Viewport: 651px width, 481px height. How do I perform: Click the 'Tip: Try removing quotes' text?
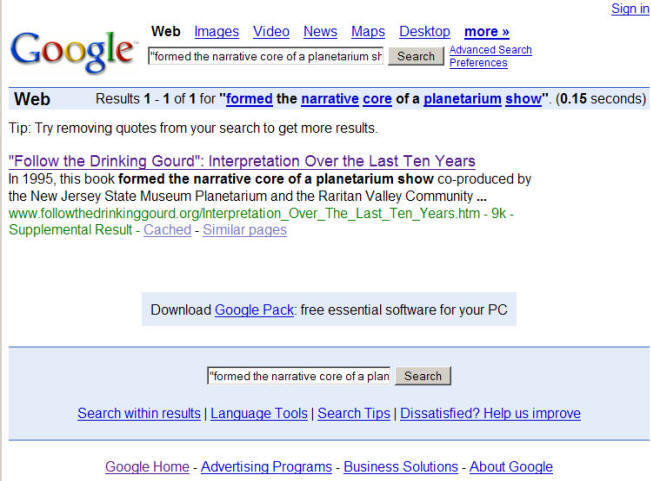tap(193, 128)
